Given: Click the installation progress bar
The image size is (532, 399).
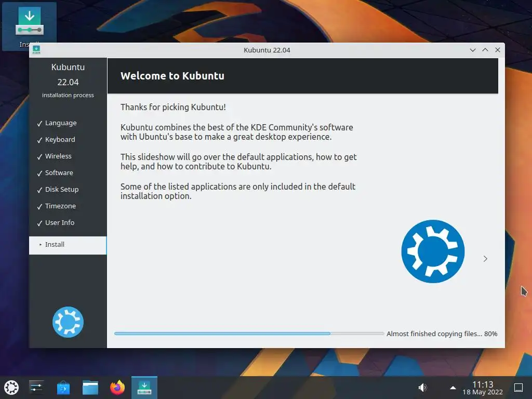Looking at the screenshot, I should pos(249,334).
